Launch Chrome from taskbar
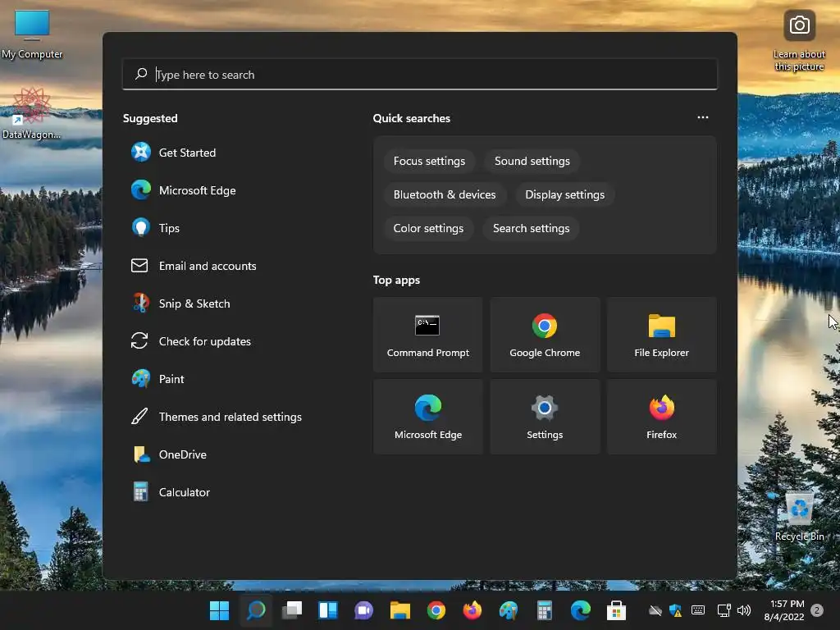Image resolution: width=840 pixels, height=630 pixels. click(x=436, y=610)
